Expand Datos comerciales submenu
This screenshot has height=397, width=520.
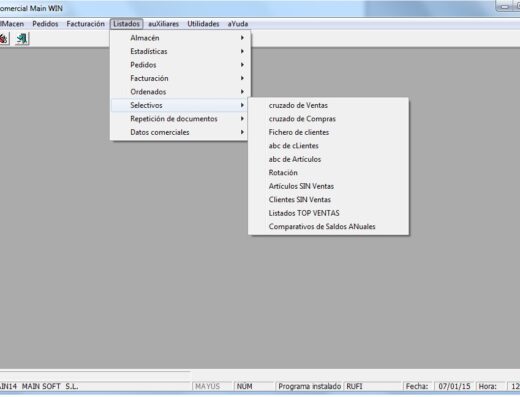click(x=180, y=132)
